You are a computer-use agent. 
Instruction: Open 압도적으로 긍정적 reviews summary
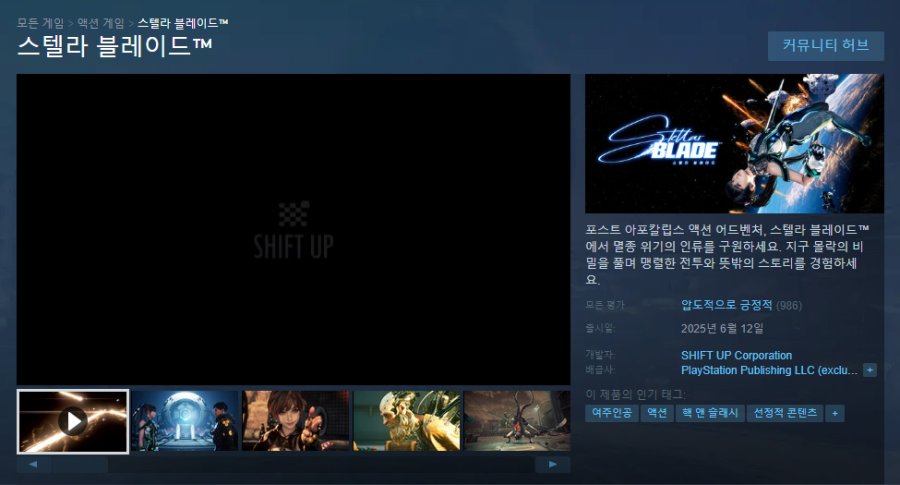click(727, 305)
